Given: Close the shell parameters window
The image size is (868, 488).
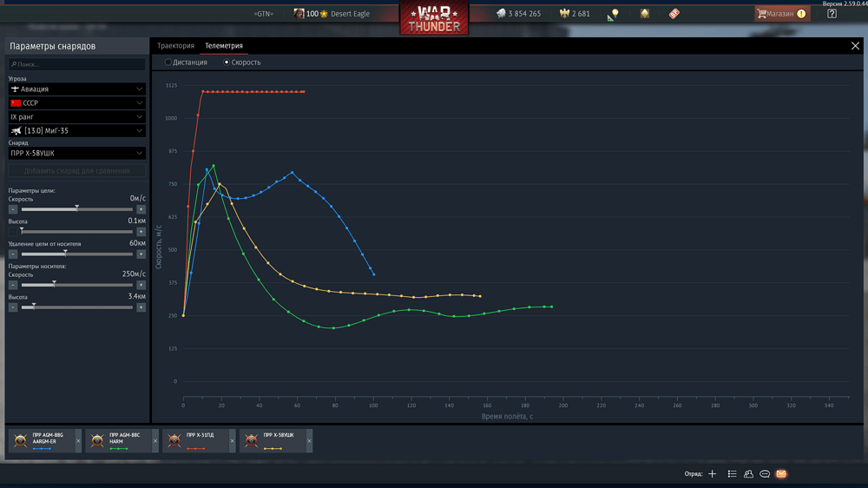Looking at the screenshot, I should click(855, 46).
